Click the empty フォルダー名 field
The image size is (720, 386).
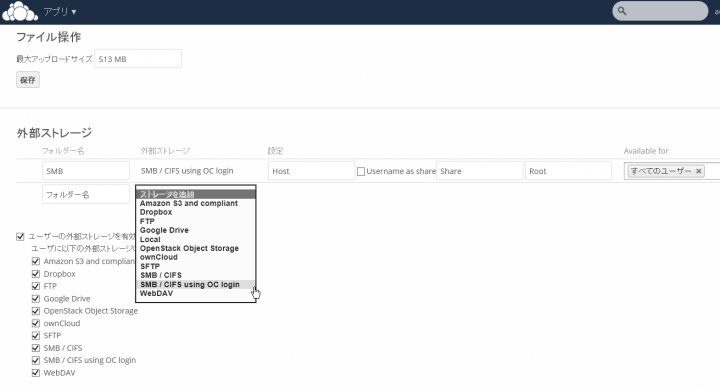86,194
